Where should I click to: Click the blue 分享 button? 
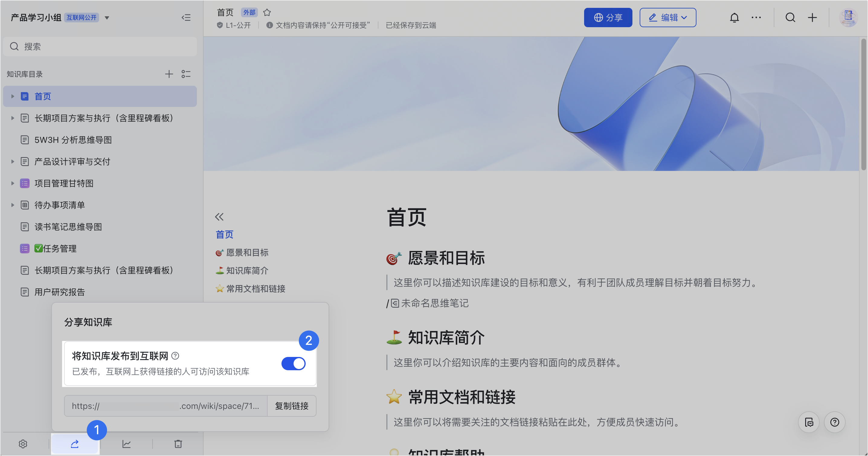coord(608,18)
